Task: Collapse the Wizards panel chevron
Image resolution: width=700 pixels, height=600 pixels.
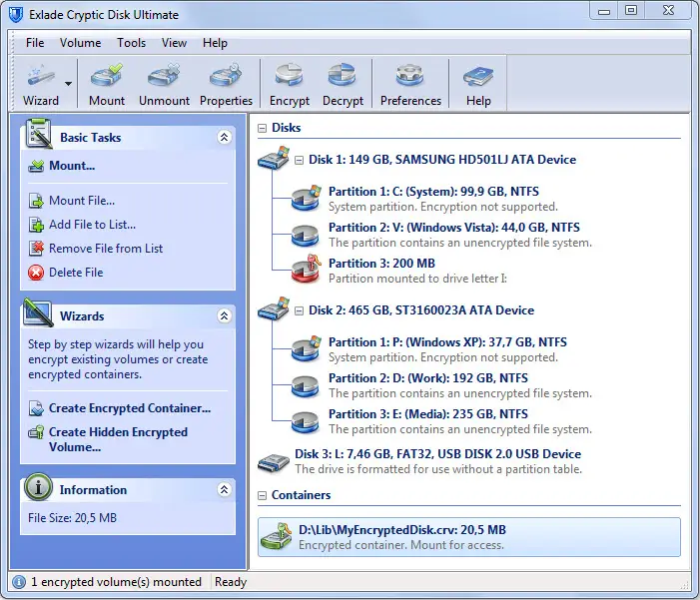Action: (x=224, y=316)
